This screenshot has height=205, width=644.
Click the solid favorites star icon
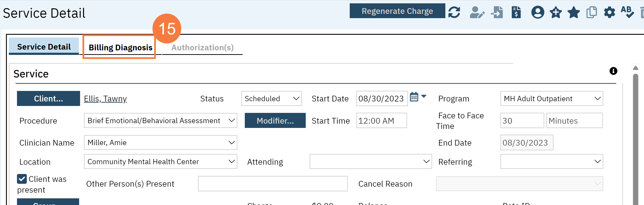[573, 12]
